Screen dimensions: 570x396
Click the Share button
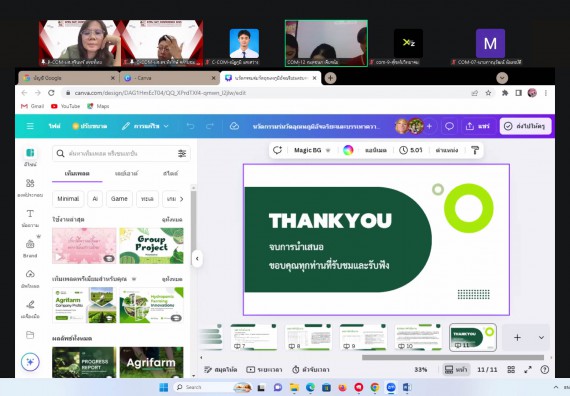click(478, 126)
